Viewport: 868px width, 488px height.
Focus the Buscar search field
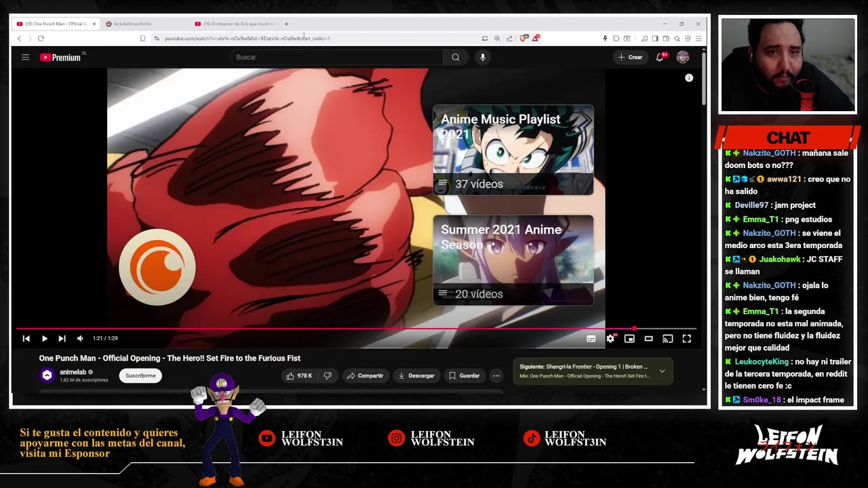coord(336,57)
